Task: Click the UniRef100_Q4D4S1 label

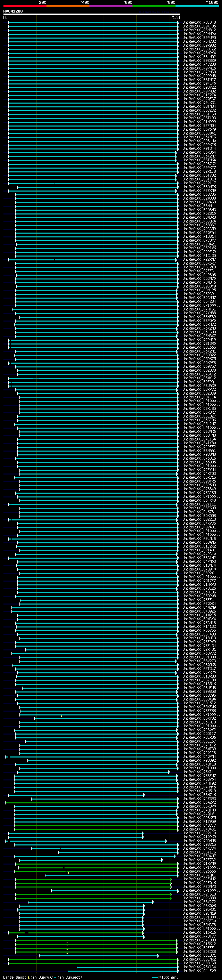Action: click(x=199, y=829)
